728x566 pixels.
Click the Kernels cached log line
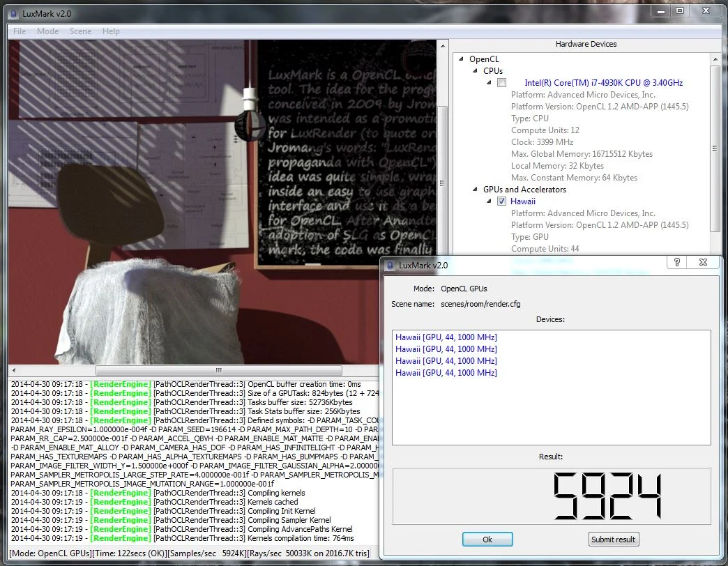coord(154,502)
